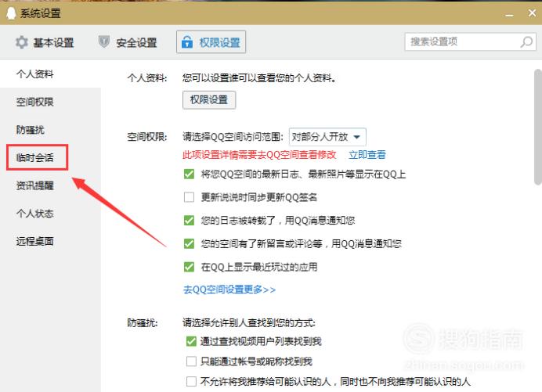The height and width of the screenshot is (392, 542).
Task: Click the 个人资料: section label in content
Action: click(147, 78)
